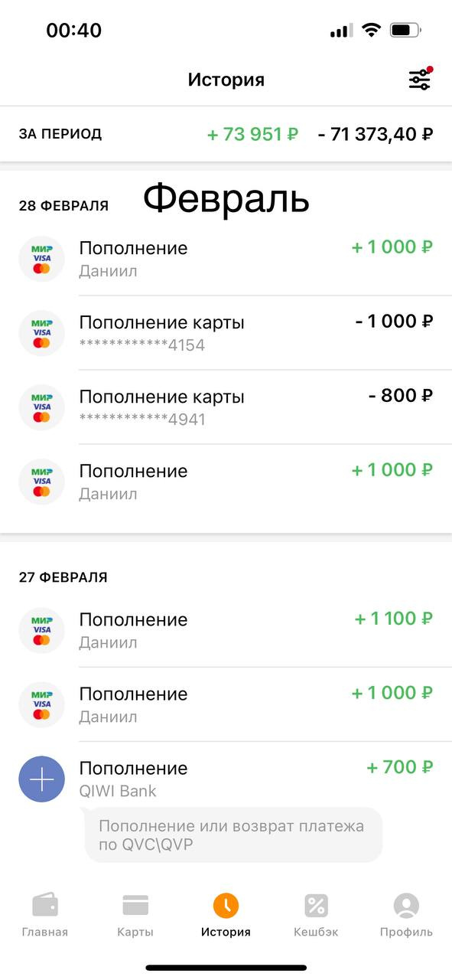This screenshot has height=980, width=452.
Task: Tap the battery indicator in status bar
Action: click(x=405, y=31)
